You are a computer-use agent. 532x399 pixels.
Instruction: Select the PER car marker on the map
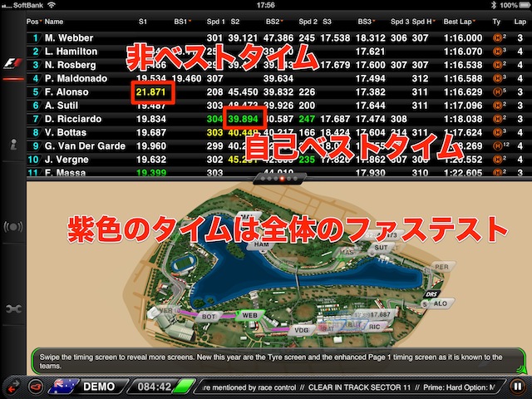(441, 267)
